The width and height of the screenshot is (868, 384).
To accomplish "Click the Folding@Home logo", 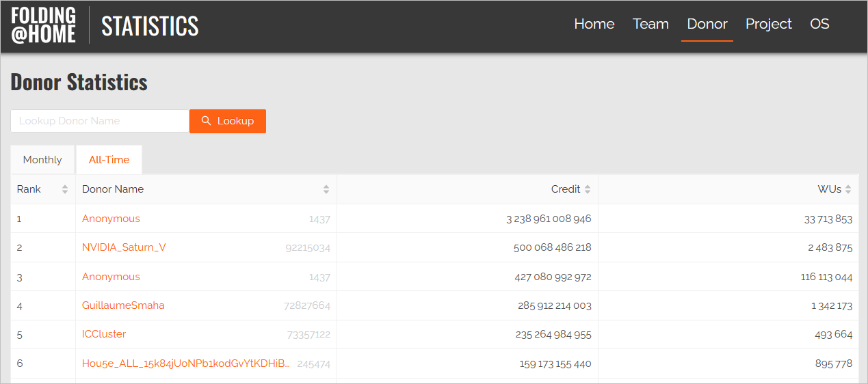I will tap(44, 26).
